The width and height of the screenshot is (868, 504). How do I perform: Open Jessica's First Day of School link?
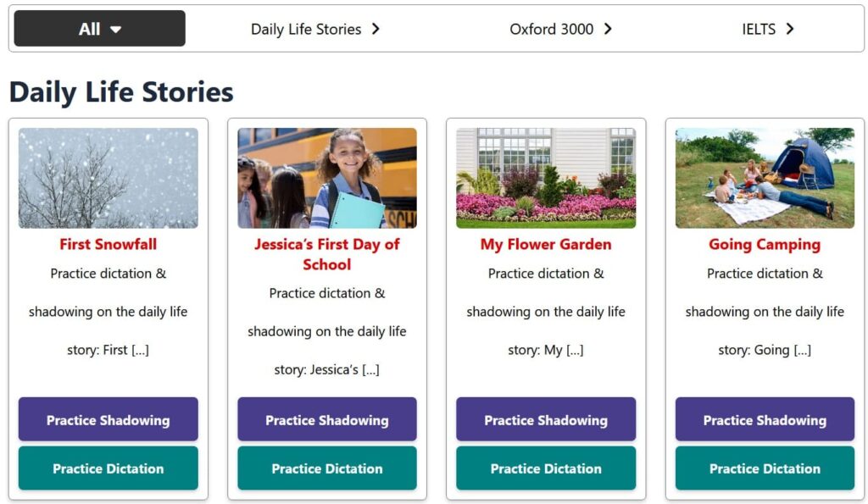click(x=327, y=254)
